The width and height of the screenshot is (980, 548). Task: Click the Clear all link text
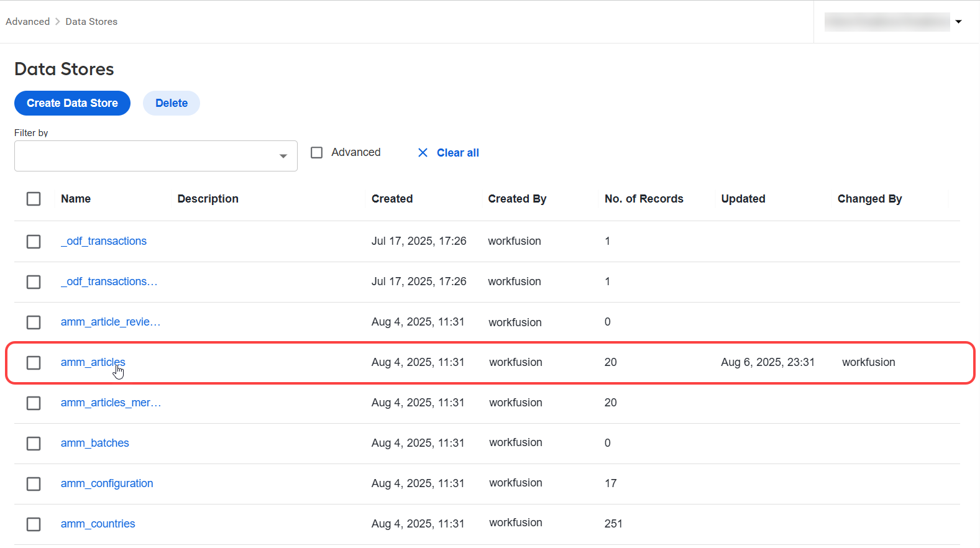pos(458,153)
